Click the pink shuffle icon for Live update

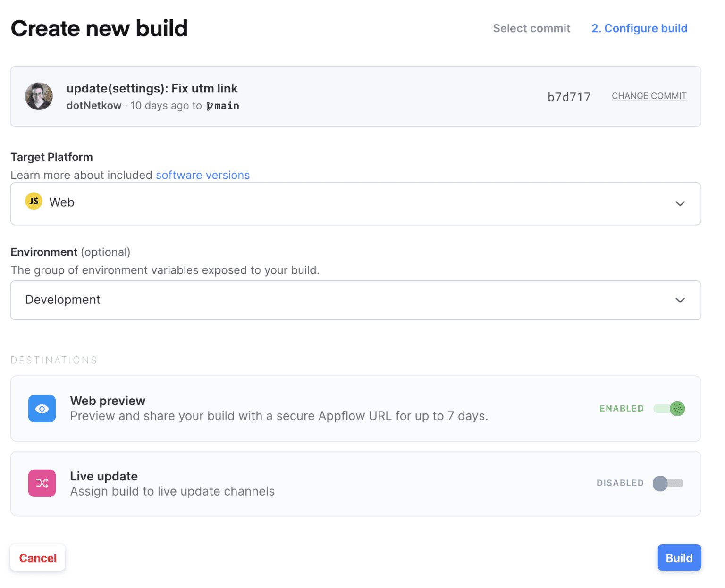pos(42,483)
